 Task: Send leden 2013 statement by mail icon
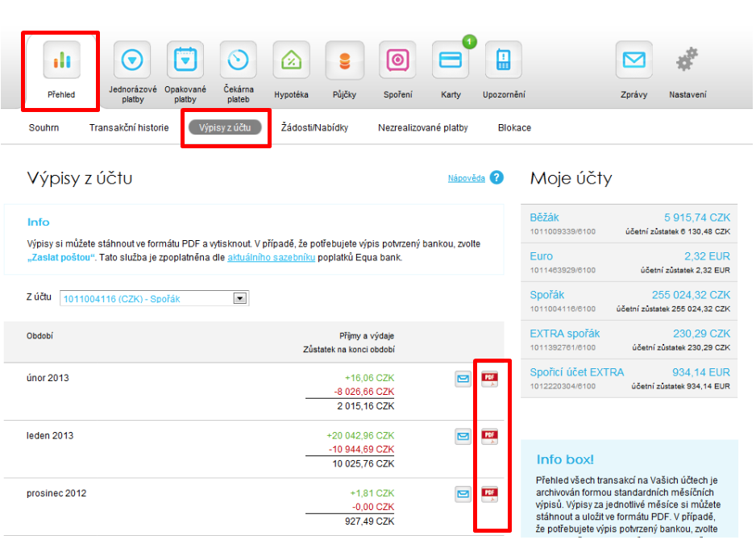(463, 437)
